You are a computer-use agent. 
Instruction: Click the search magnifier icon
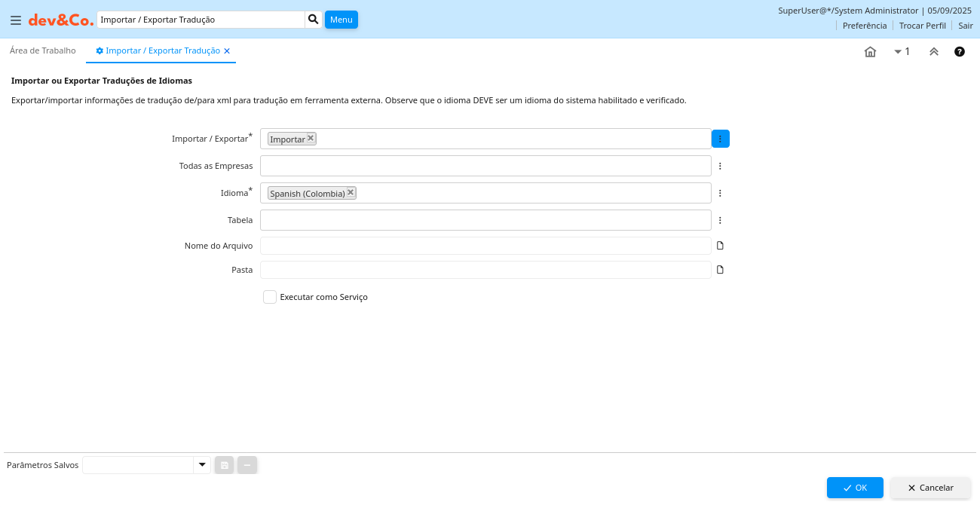314,20
